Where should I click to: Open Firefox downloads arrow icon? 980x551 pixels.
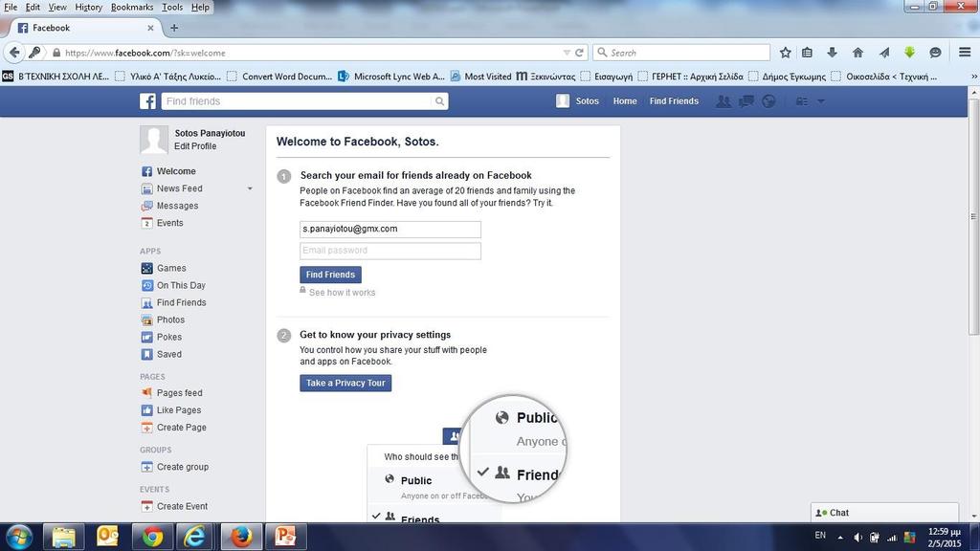pos(832,53)
